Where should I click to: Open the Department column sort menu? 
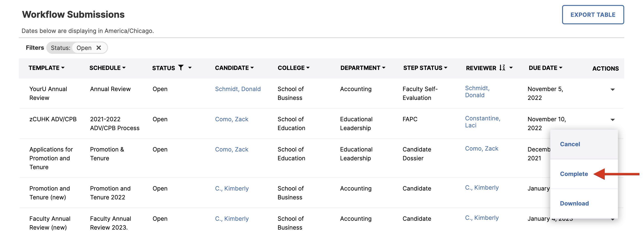coord(384,68)
